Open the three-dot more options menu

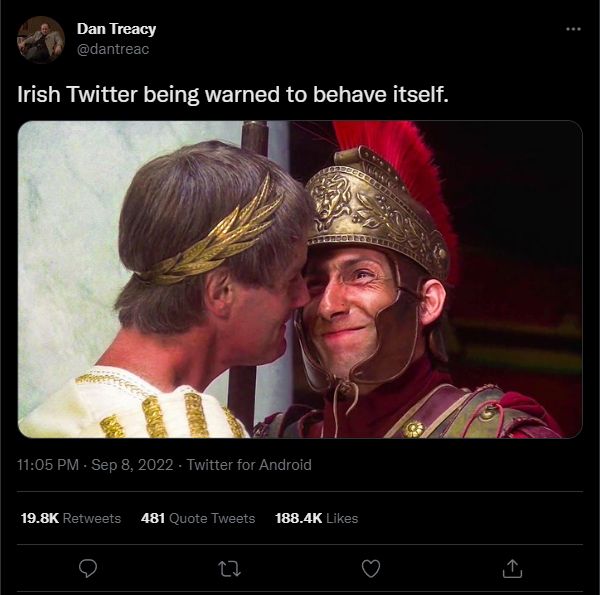[573, 28]
